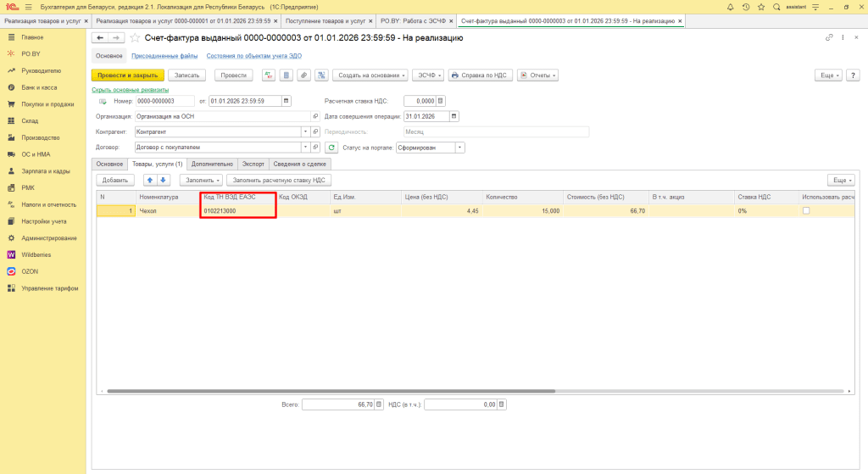Image resolution: width=868 pixels, height=474 pixels.
Task: Expand the 'Создать на основании' dropdown
Action: click(x=371, y=75)
